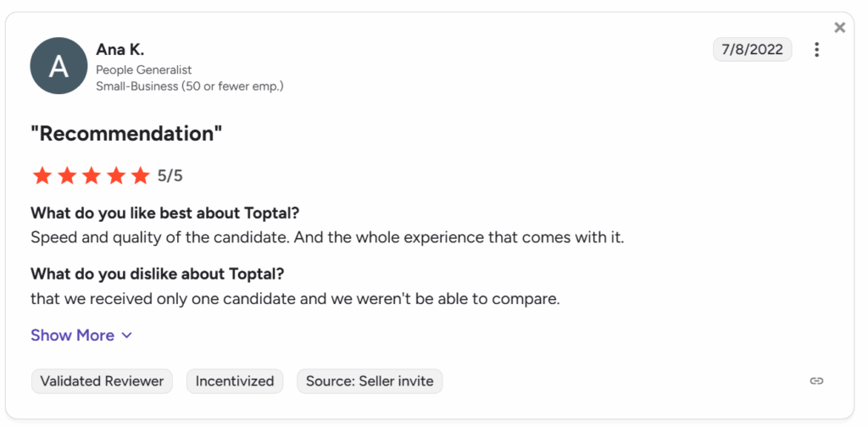Screen dimensions: 868x427
Task: Click the second red rating star
Action: (x=67, y=176)
